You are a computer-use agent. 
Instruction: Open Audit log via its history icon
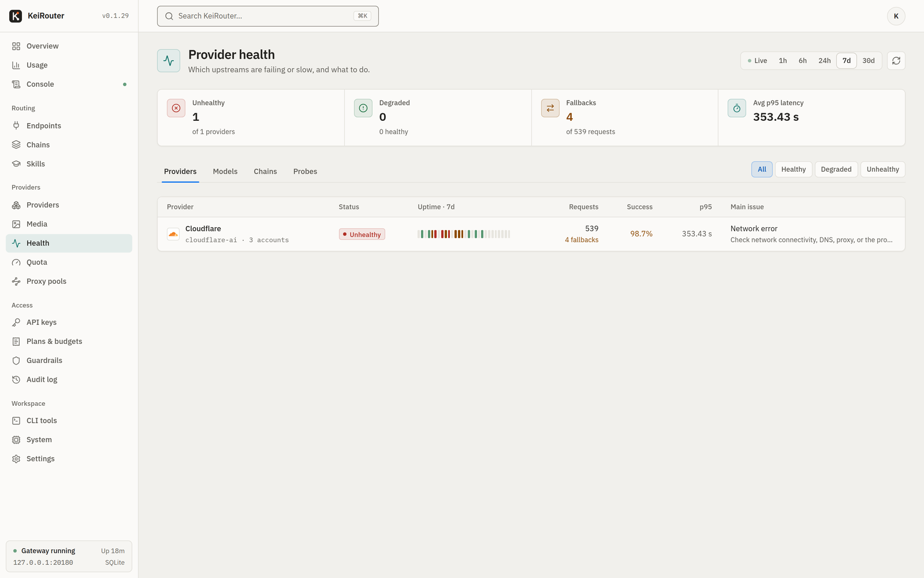(x=16, y=380)
